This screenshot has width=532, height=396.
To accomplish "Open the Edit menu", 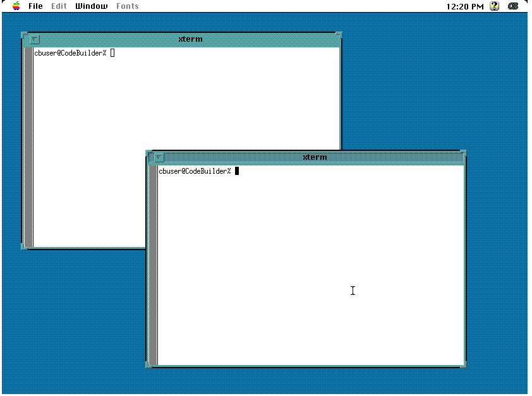I will (59, 6).
